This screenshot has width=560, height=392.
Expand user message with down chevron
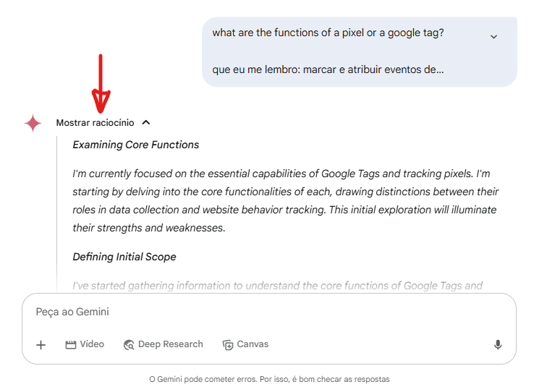pos(493,37)
